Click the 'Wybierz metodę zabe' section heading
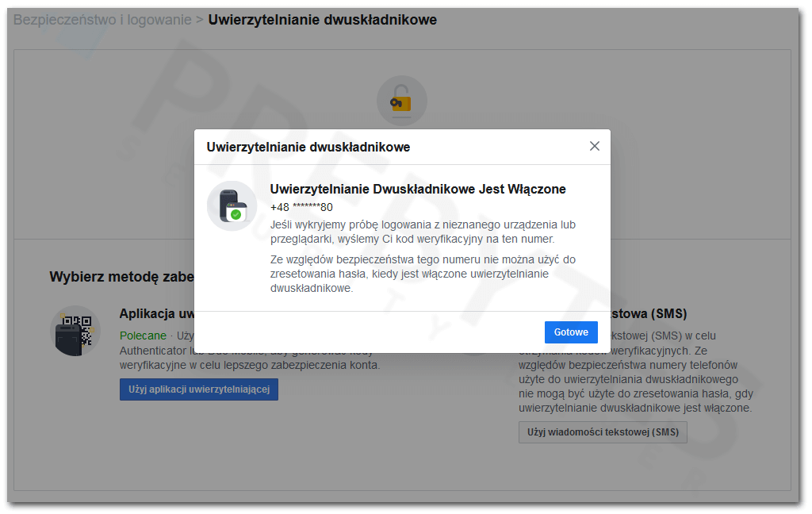Viewport: 812px width, 514px height. tap(121, 277)
